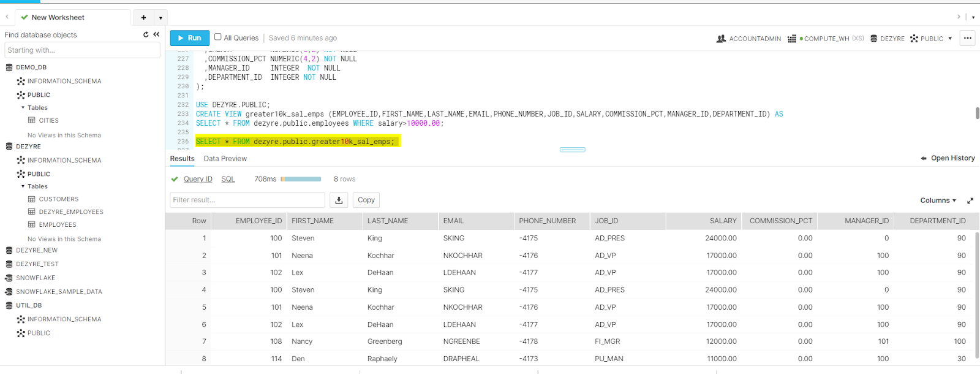Expand the results pane to fullscreen
The image size is (980, 374).
(970, 200)
